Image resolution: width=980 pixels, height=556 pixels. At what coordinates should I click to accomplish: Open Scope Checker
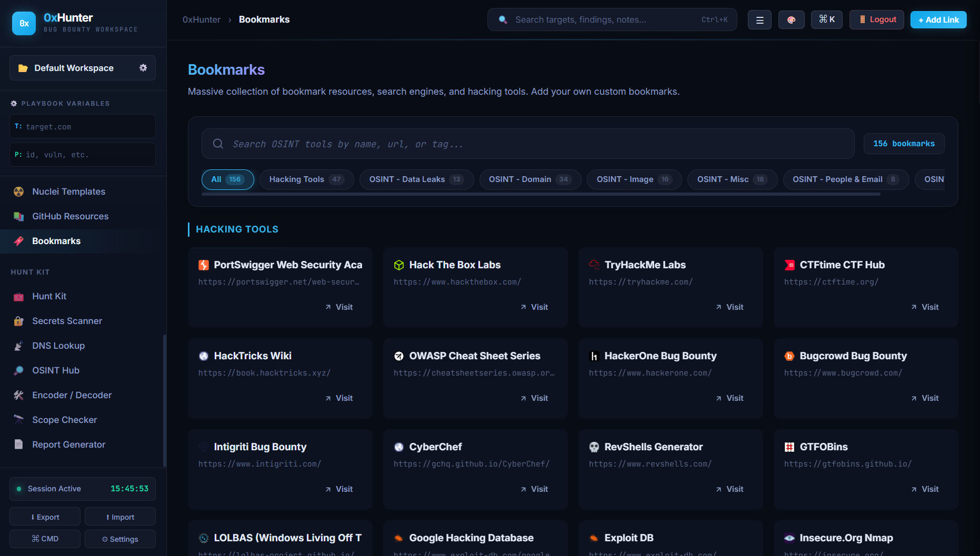[x=64, y=420]
